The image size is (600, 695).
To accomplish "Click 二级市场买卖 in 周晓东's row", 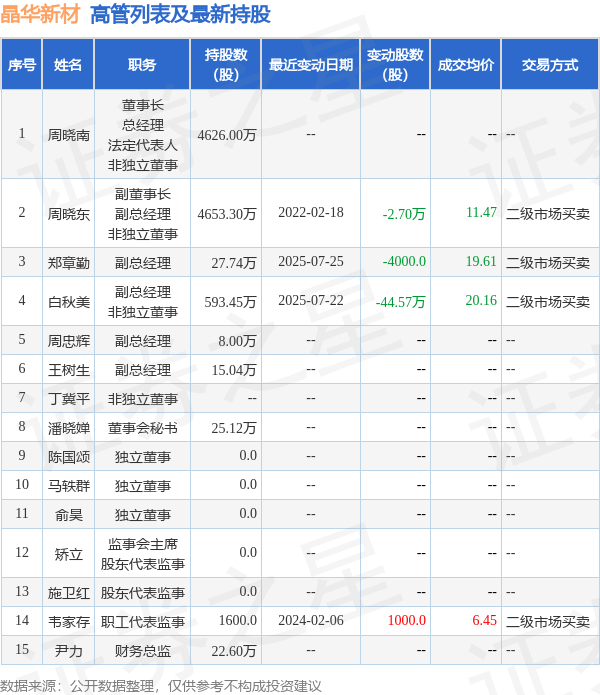I will click(x=548, y=214).
